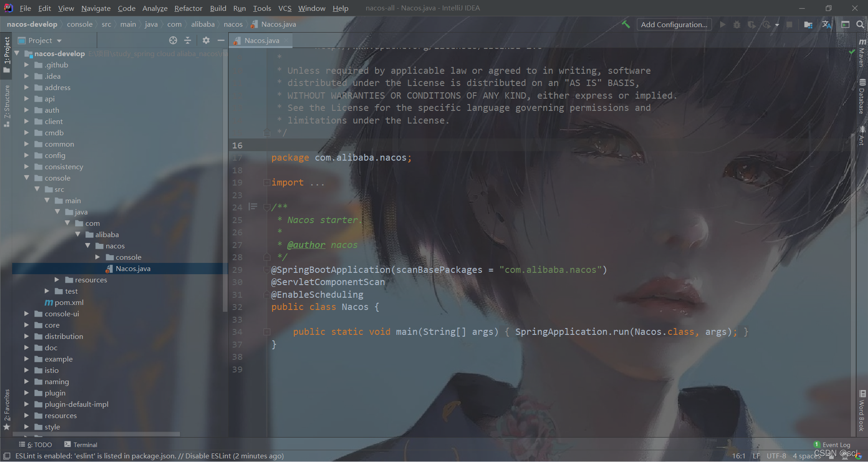Collapse the alibaba package
This screenshot has width=868, height=462.
tap(77, 234)
